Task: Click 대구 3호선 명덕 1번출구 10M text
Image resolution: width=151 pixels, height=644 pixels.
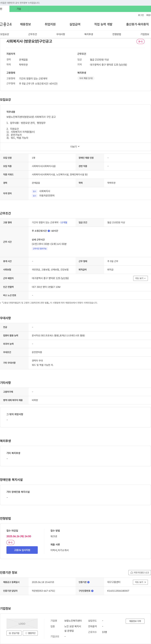Action: tap(46, 287)
